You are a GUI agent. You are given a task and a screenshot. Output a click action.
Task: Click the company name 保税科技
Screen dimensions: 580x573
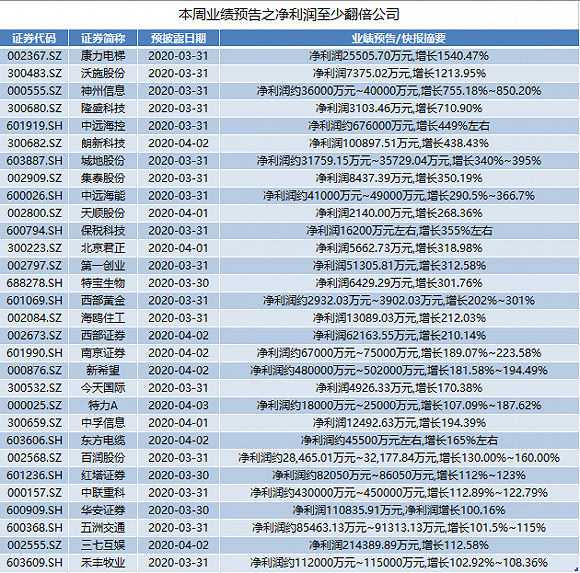point(103,230)
